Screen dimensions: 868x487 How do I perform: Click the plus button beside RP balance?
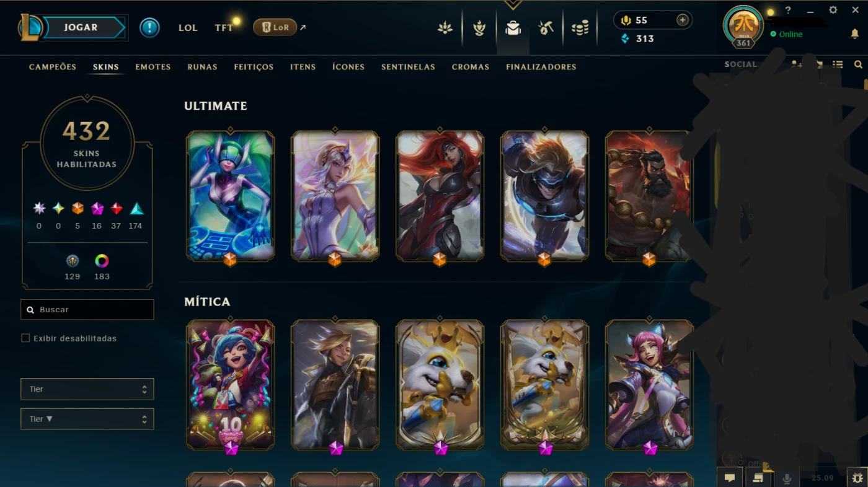click(683, 20)
